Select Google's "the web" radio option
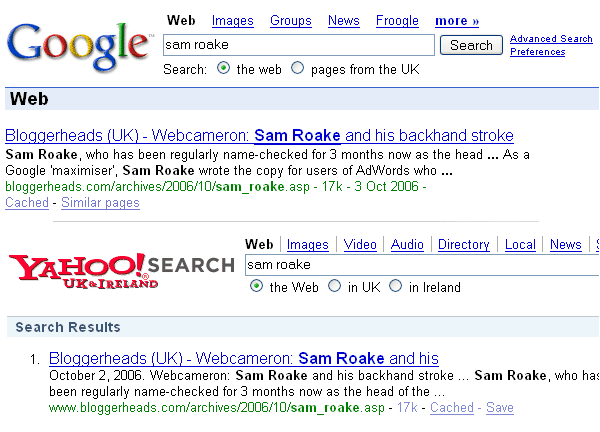This screenshot has height=432, width=600. pos(225,69)
